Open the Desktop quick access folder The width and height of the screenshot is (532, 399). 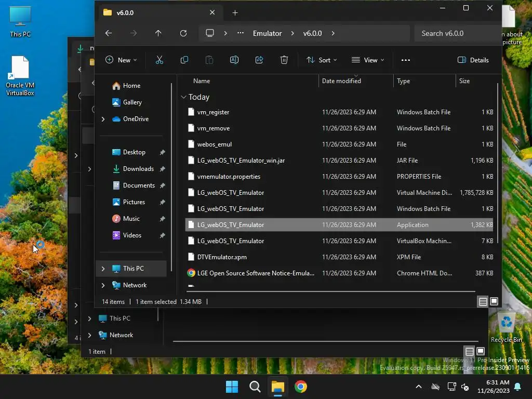click(x=134, y=152)
